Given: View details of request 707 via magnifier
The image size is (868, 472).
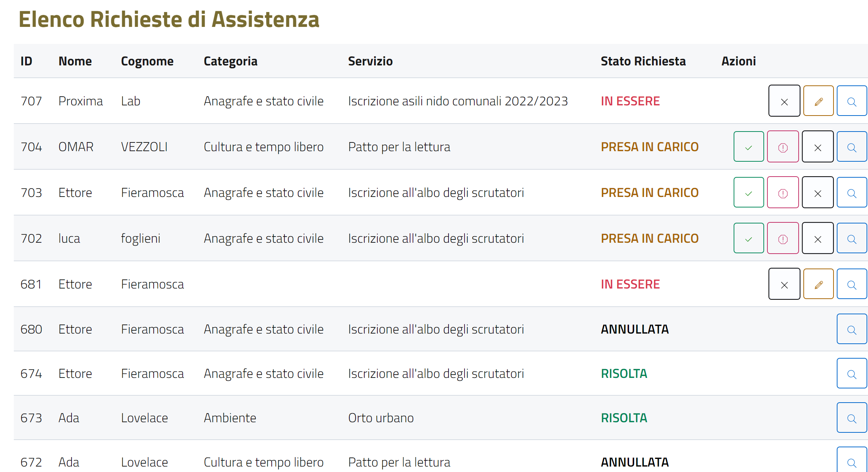Looking at the screenshot, I should click(852, 101).
